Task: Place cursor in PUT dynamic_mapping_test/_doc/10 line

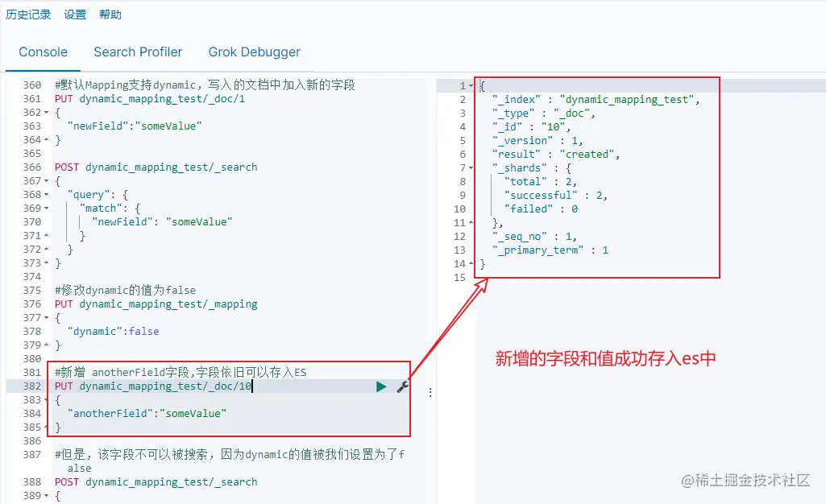Action: [153, 386]
